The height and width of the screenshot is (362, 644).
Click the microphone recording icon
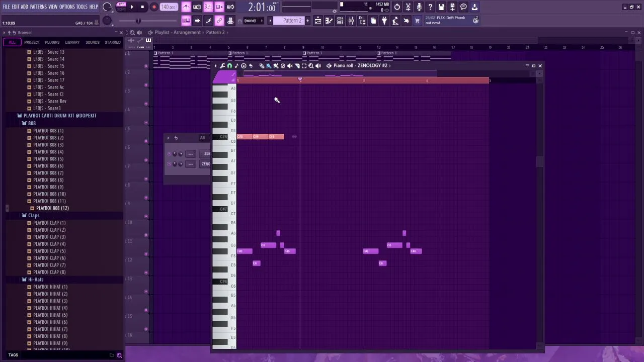[419, 7]
